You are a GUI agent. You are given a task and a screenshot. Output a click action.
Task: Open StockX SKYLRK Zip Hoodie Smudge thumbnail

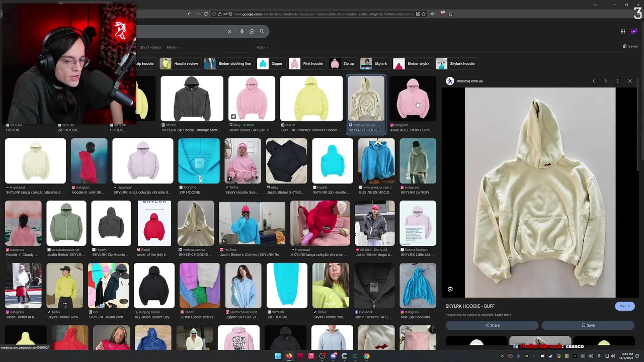click(x=192, y=99)
